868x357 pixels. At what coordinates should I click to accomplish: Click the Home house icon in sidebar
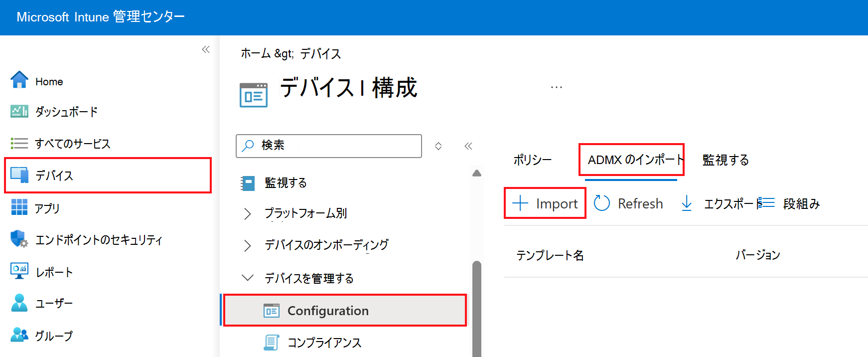(x=19, y=80)
